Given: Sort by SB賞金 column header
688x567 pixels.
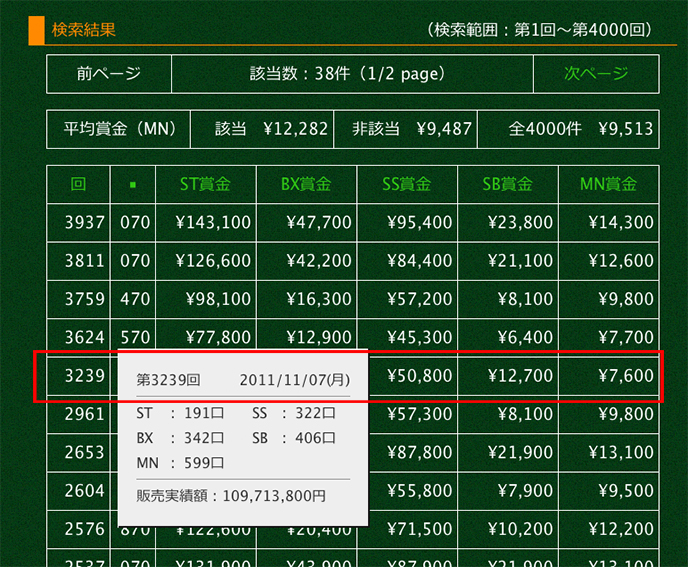Looking at the screenshot, I should tap(508, 184).
